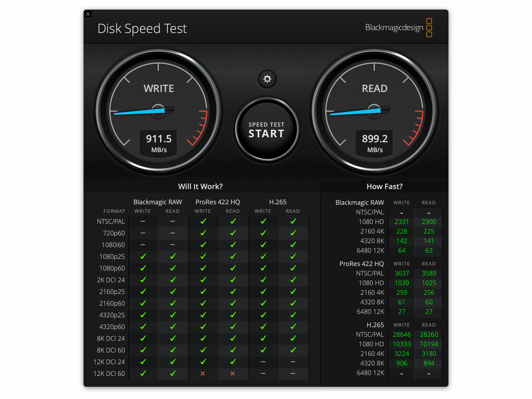Click the 911.5 MB/s write readout
532x399 pixels.
coord(159,143)
